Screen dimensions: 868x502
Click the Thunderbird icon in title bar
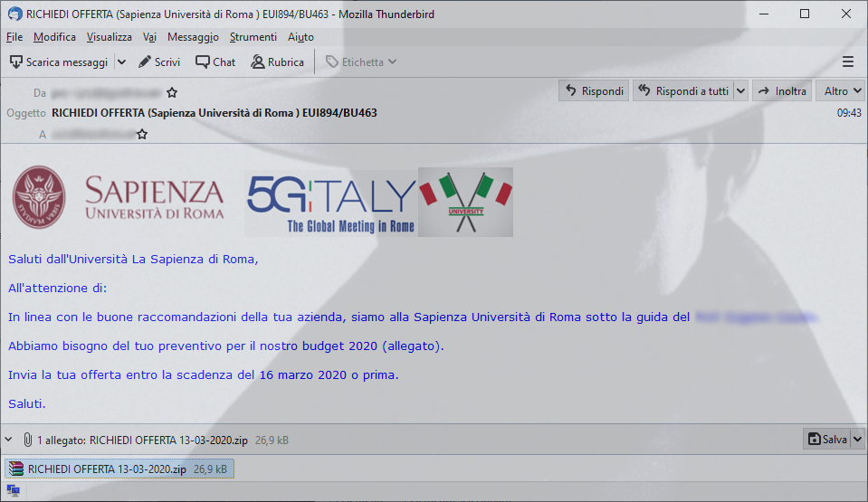tap(15, 14)
